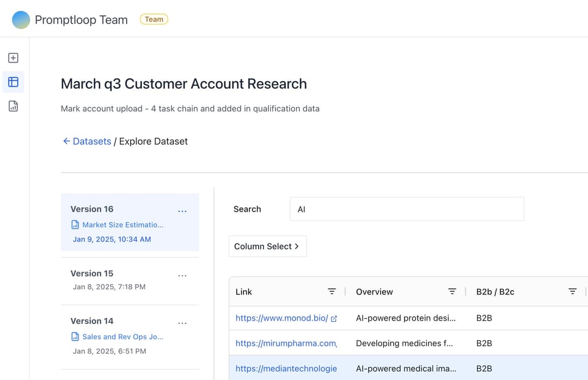This screenshot has width=588, height=380.
Task: Open the external link icon beside monod.bio
Action: click(x=333, y=317)
